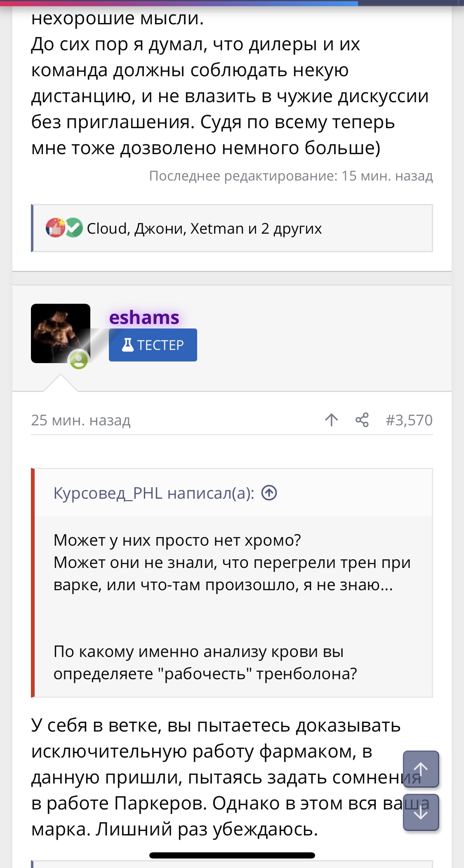This screenshot has width=464, height=868.
Task: Tap the scroll-to-bottom floating button
Action: tap(420, 812)
